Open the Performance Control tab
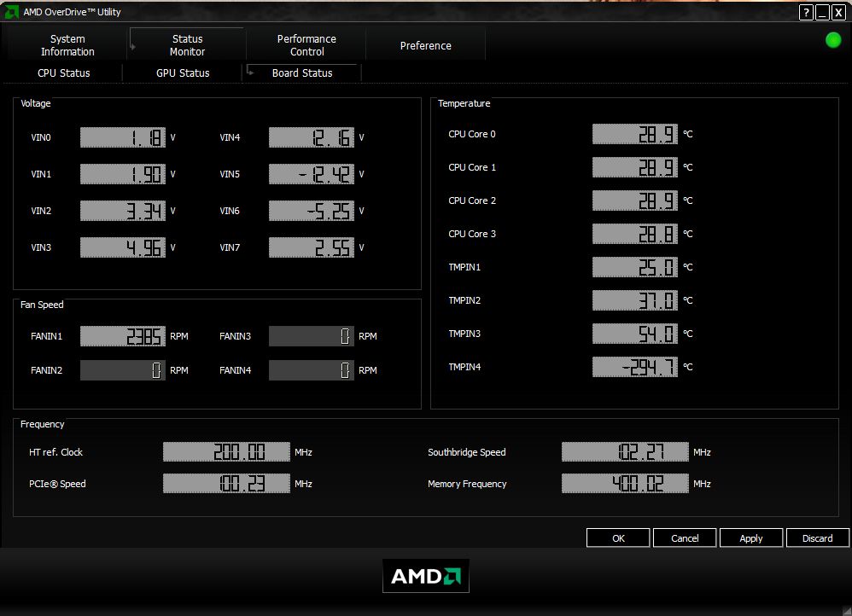 tap(306, 45)
